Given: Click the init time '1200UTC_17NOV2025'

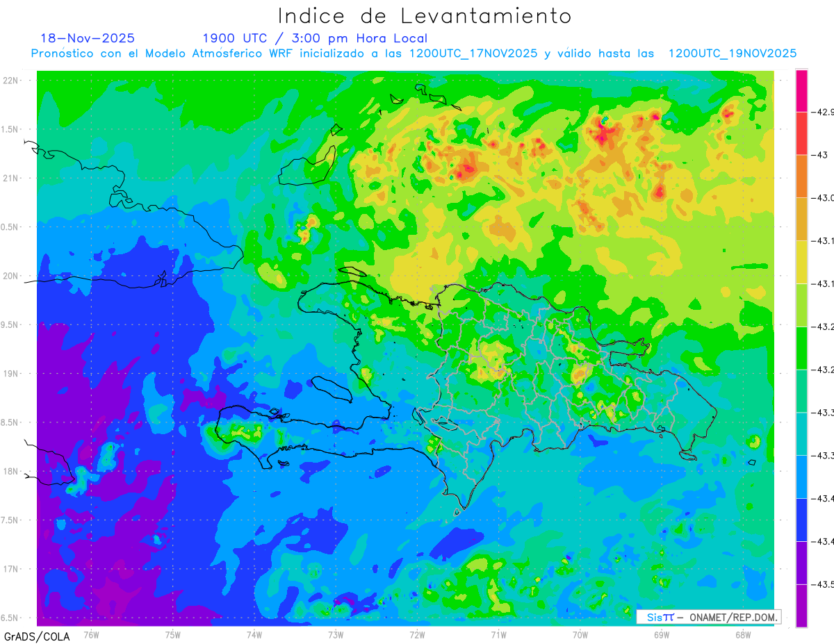Looking at the screenshot, I should pyautogui.click(x=473, y=53).
